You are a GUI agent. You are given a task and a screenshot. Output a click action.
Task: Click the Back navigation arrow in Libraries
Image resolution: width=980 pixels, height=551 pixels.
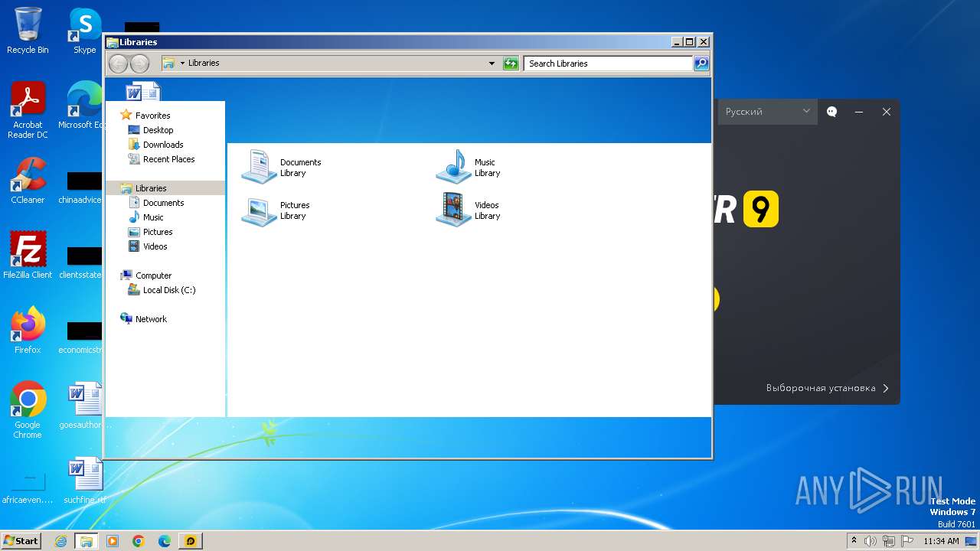tap(118, 64)
